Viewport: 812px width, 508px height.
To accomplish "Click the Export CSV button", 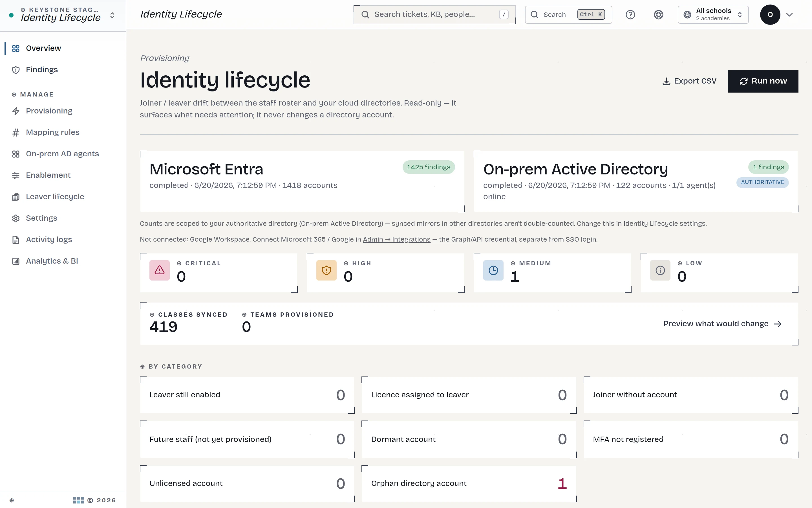I will pyautogui.click(x=689, y=81).
